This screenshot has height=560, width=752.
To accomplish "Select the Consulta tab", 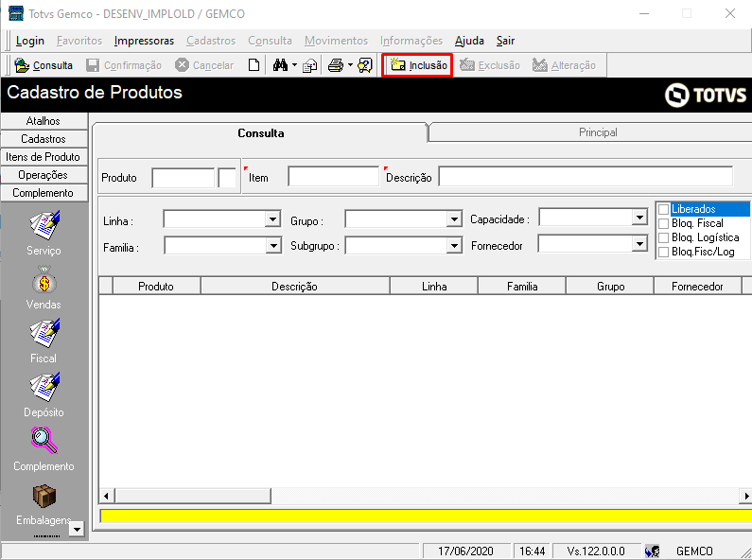I will [x=260, y=132].
